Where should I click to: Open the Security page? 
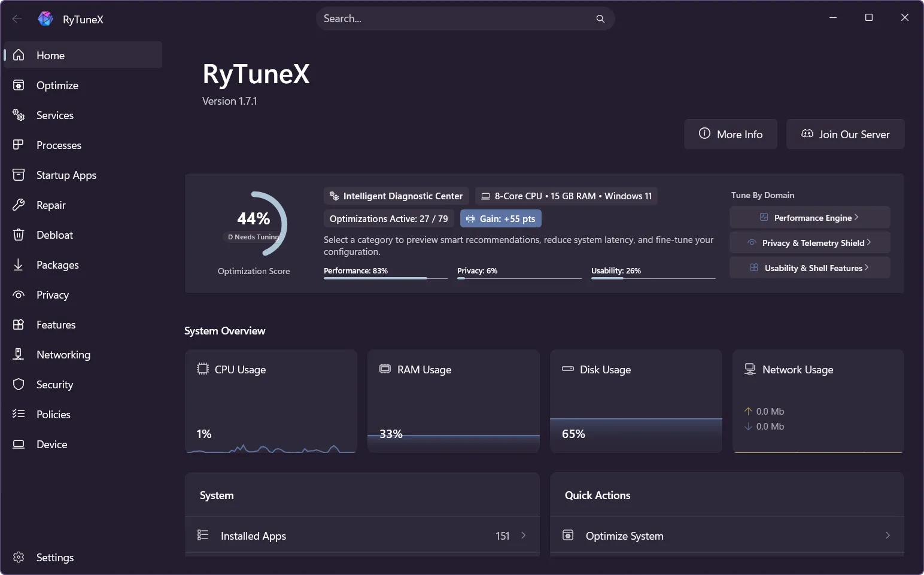83,384
